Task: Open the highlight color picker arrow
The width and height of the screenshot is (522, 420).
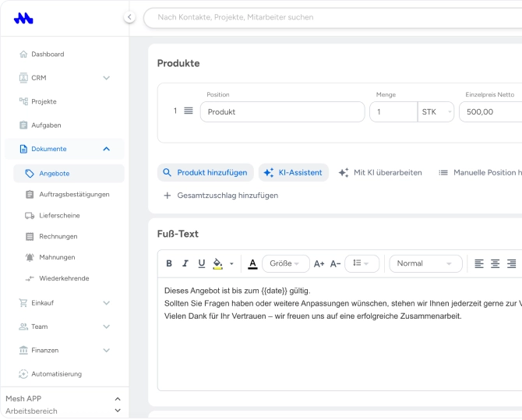Action: (231, 264)
